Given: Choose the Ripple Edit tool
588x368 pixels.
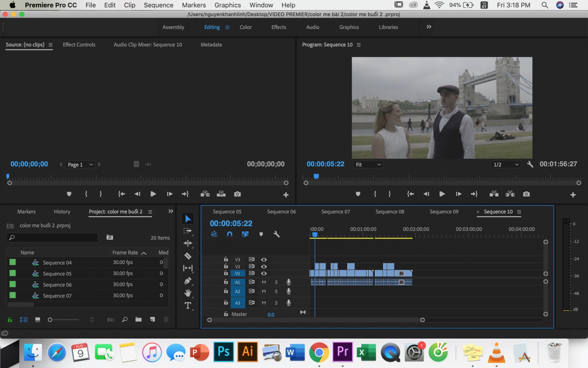Looking at the screenshot, I should pos(188,243).
